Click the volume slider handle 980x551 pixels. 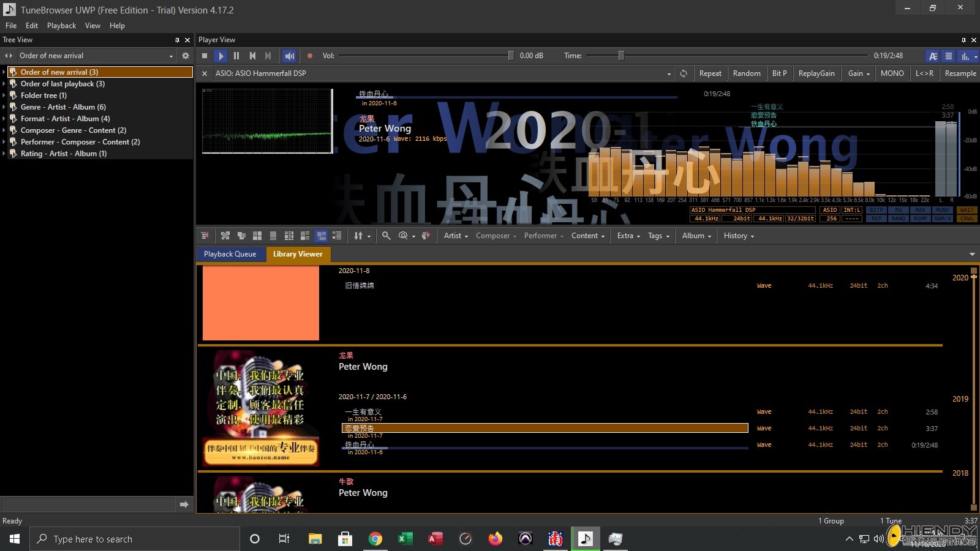click(511, 56)
